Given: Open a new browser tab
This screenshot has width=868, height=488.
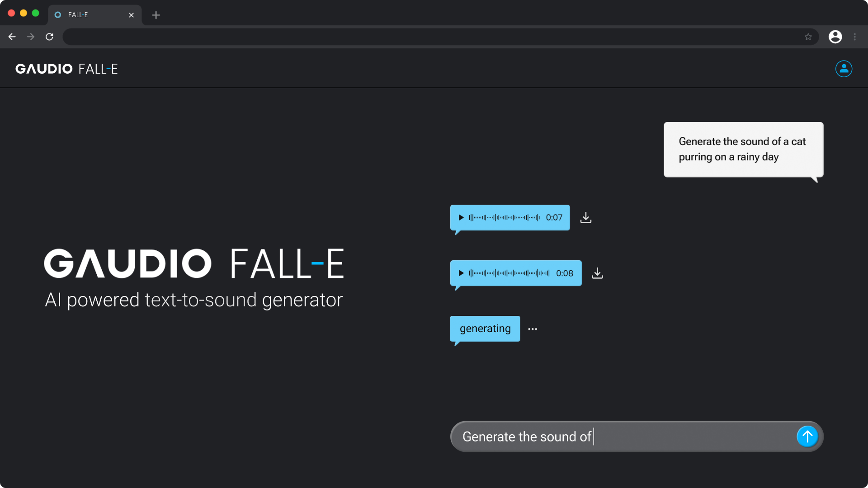Looking at the screenshot, I should 156,15.
